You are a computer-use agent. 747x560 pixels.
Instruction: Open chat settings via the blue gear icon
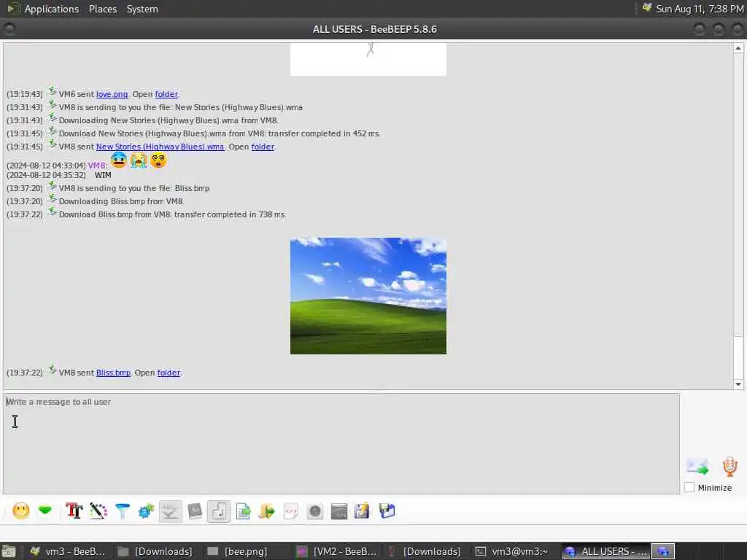146,511
